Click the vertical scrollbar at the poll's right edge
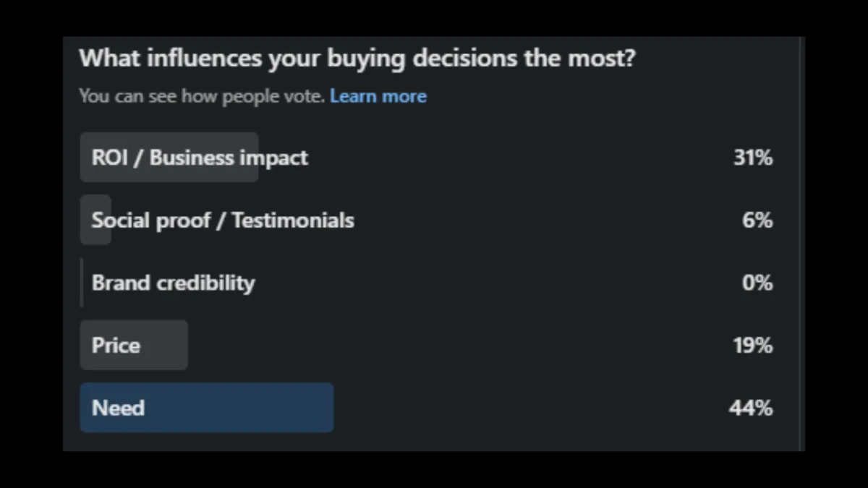 click(x=800, y=244)
